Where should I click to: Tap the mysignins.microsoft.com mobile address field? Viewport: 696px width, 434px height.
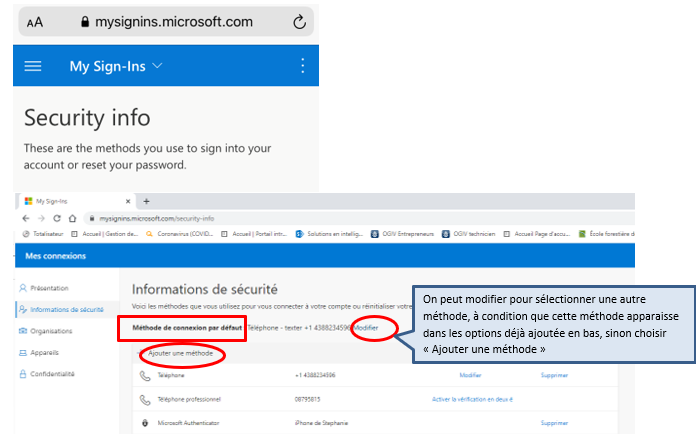[167, 22]
